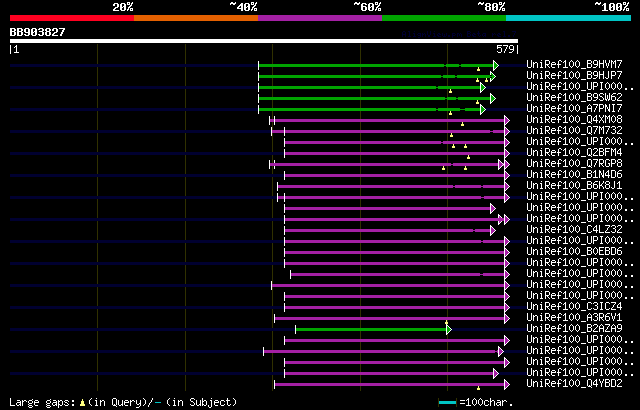The height and width of the screenshot is (410, 640).
Task: Click the yellow gap marker under Q2BFM4 bar
Action: (469, 157)
